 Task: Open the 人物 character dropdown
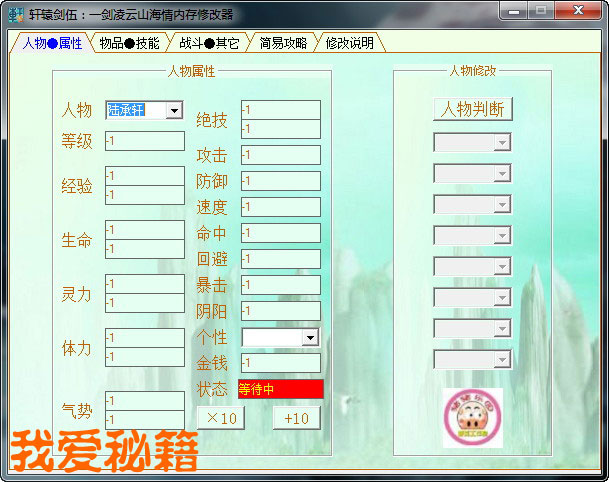point(174,110)
